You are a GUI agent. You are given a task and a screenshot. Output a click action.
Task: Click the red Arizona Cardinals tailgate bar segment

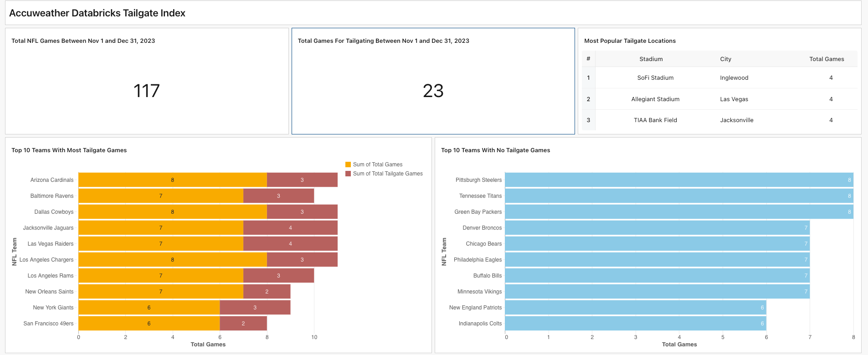(x=302, y=180)
